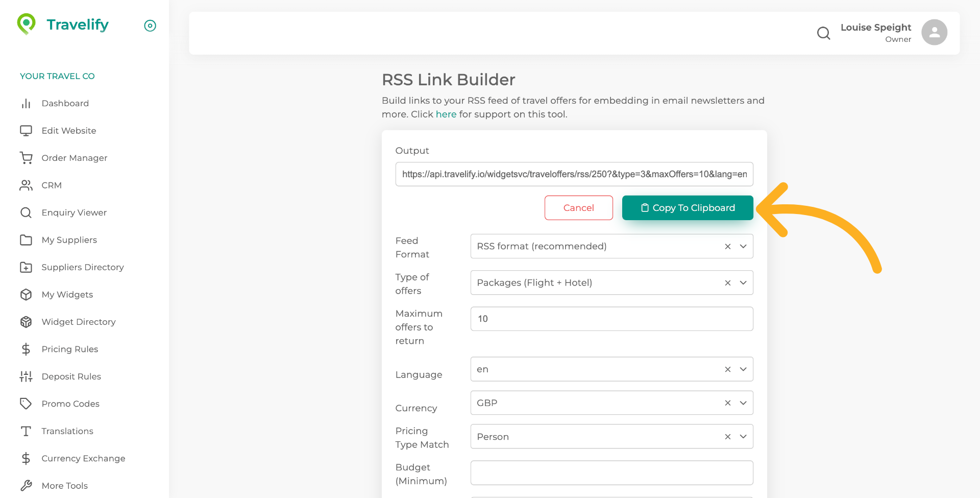
Task: Click the Deposit Rules sliders icon
Action: click(26, 376)
